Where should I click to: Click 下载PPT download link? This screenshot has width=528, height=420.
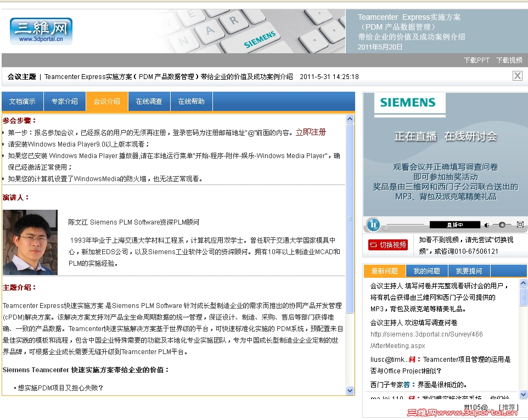click(x=476, y=60)
